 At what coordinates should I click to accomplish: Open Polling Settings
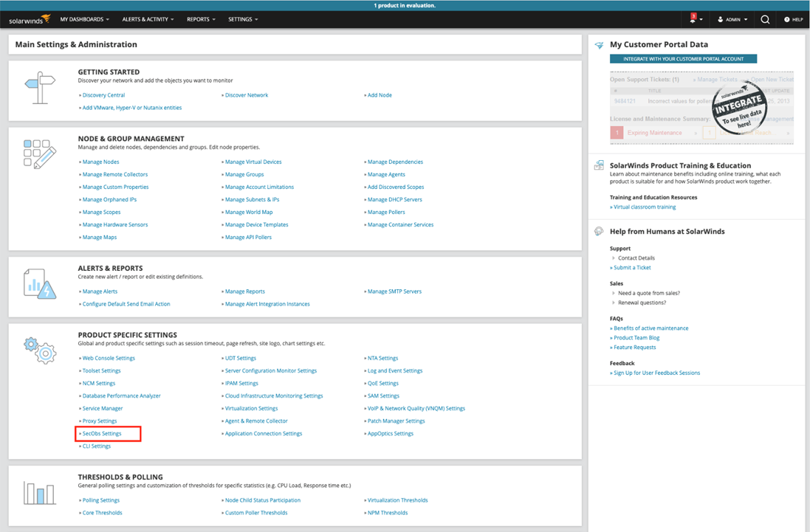[x=100, y=500]
